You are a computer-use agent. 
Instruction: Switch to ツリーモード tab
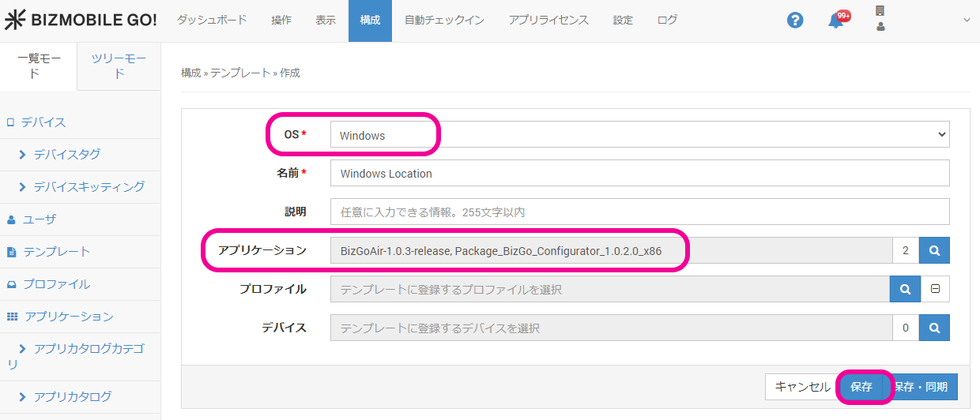(119, 66)
